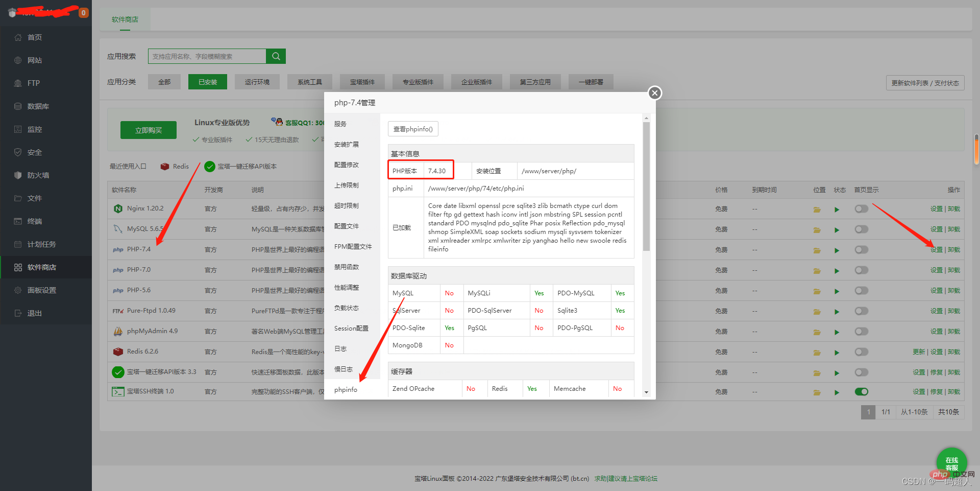This screenshot has height=491, width=980.
Task: Click the status play icon for 宝塔SSH终端 row
Action: tap(837, 392)
